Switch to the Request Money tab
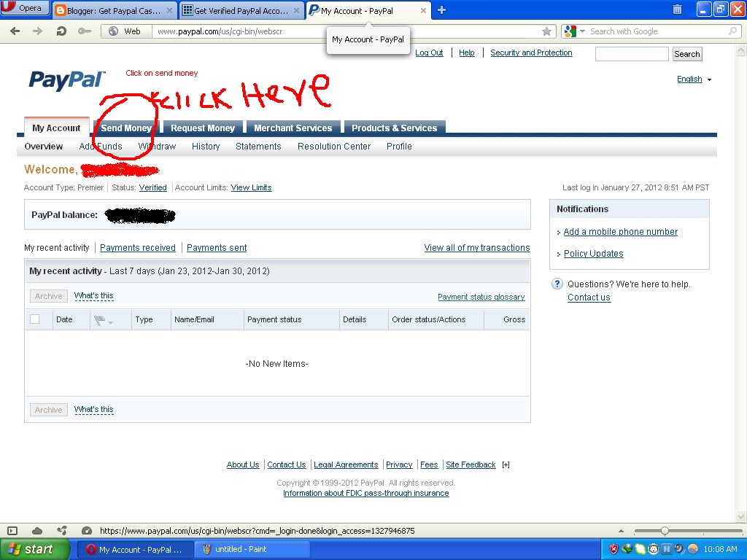Screen dimensions: 747x560 tap(203, 127)
